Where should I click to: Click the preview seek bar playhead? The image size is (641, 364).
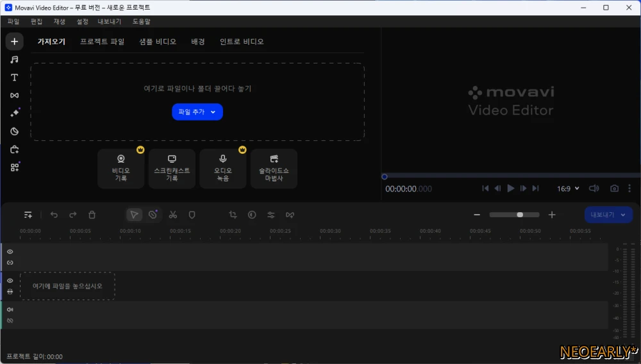click(x=384, y=177)
